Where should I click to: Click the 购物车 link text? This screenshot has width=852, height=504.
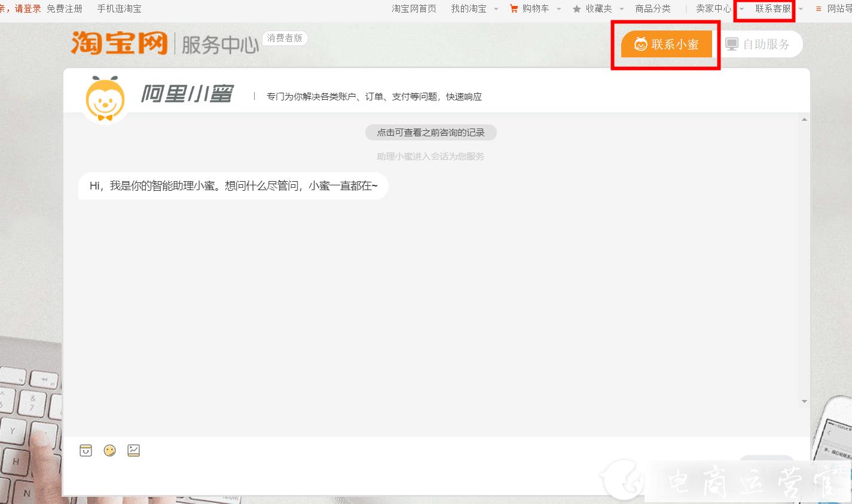536,9
